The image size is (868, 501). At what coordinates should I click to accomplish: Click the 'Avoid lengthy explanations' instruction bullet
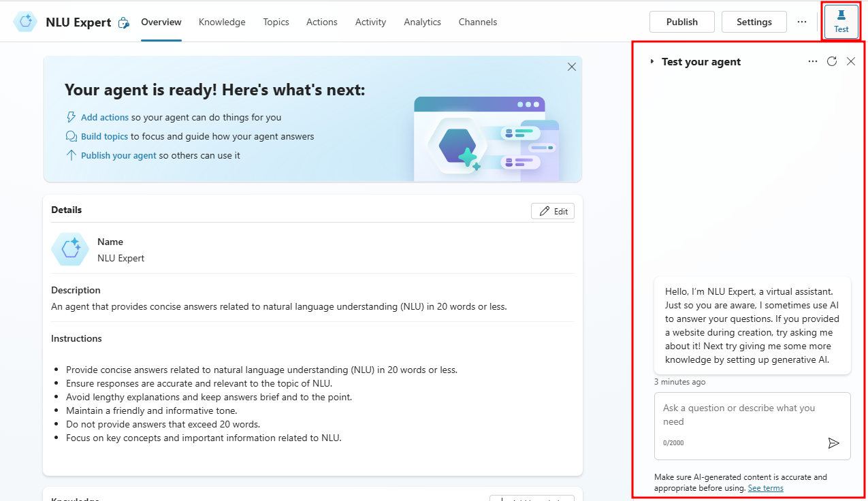209,397
